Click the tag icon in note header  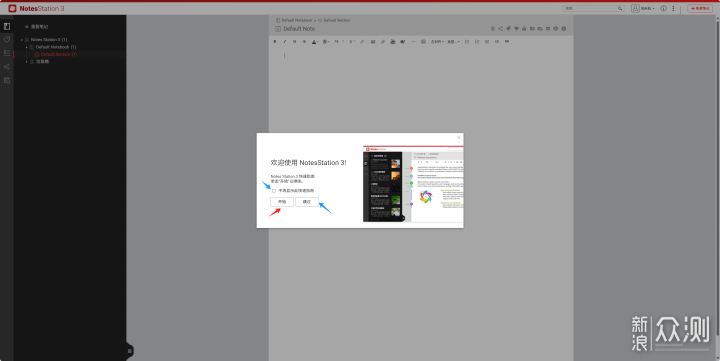[x=508, y=28]
